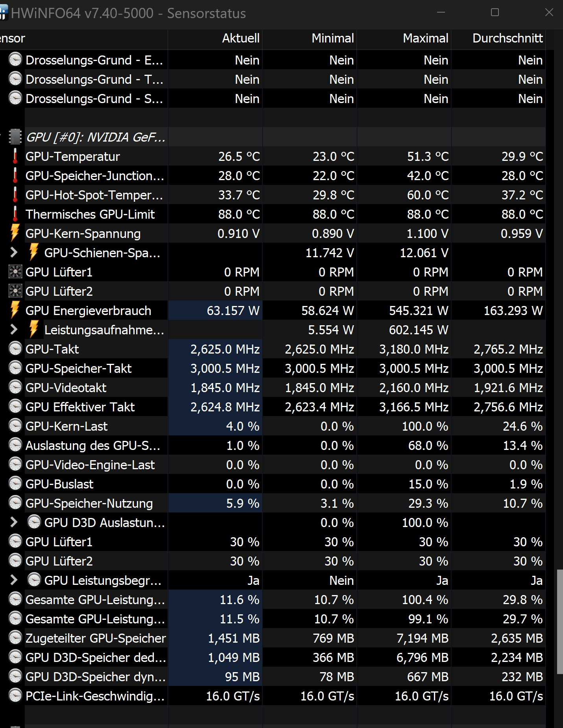Click the 3,180.0 MHz maximum GPU clock
Image resolution: width=563 pixels, height=728 pixels.
point(414,349)
